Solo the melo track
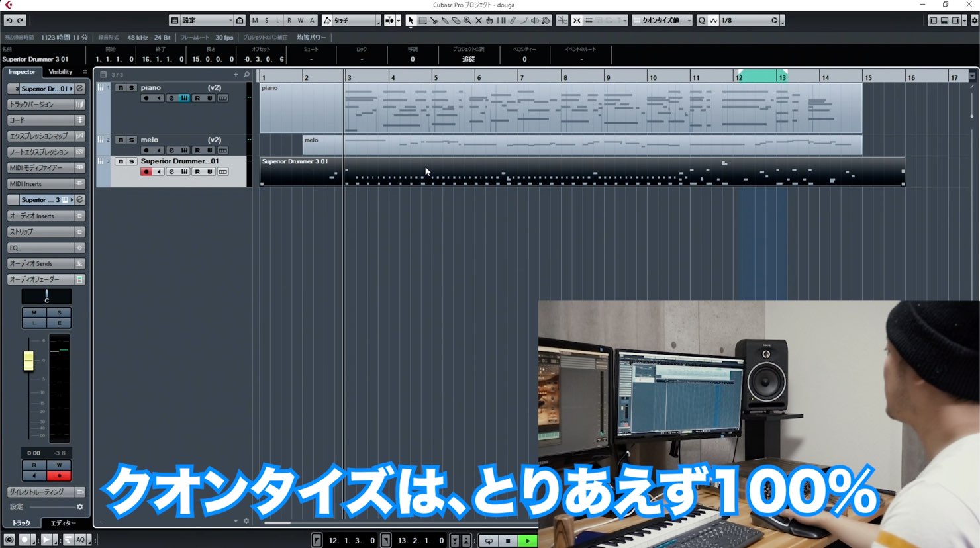This screenshot has height=548, width=980. click(x=131, y=140)
